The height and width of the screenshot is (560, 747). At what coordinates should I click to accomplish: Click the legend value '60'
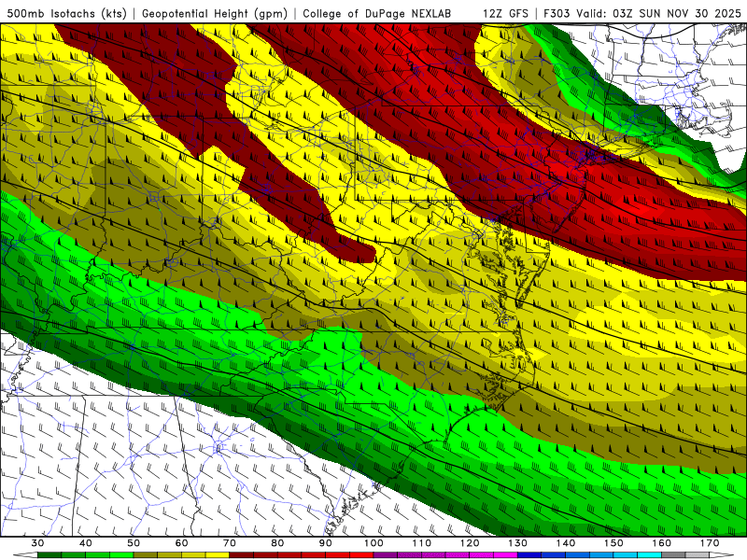(x=181, y=543)
